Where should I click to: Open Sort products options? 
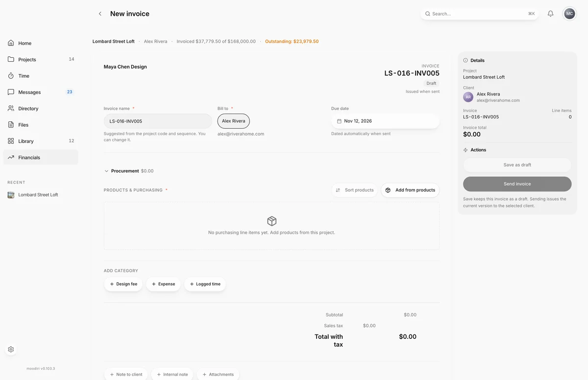tap(354, 190)
